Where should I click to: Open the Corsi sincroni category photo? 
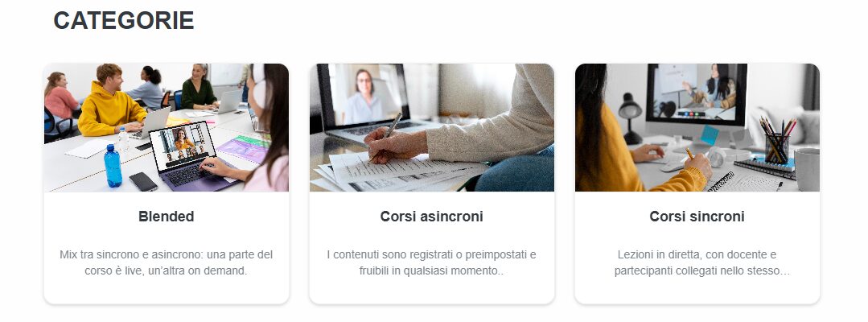[x=697, y=127]
